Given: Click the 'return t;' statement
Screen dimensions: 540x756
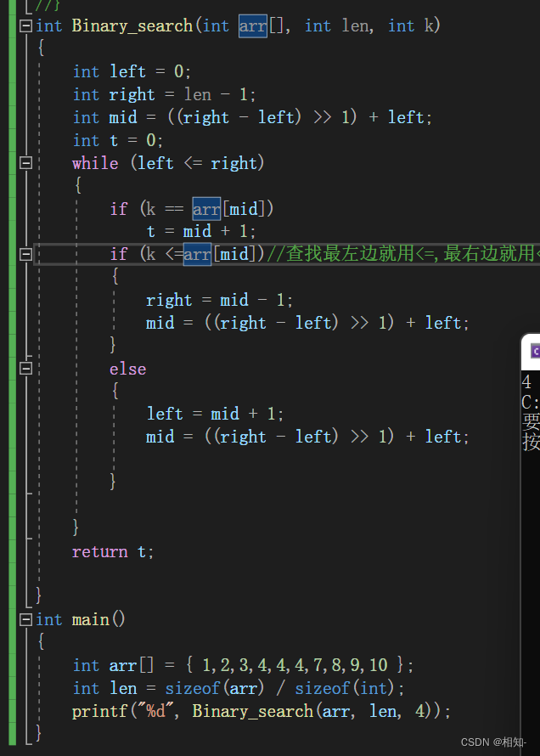Looking at the screenshot, I should click(x=113, y=551).
